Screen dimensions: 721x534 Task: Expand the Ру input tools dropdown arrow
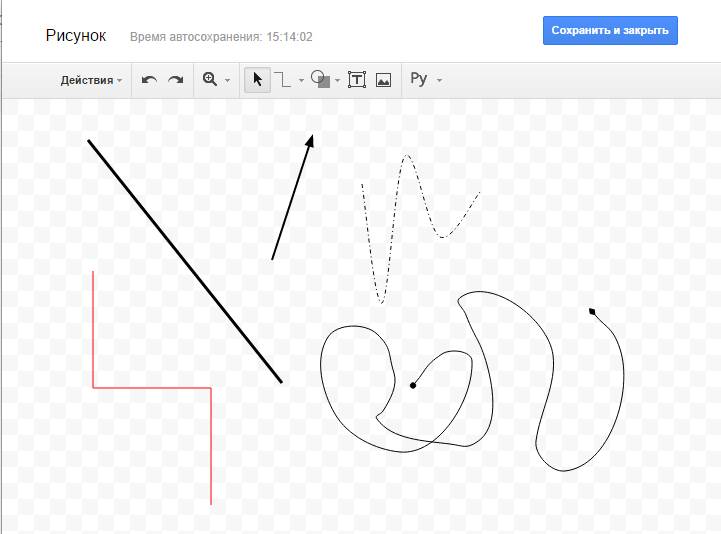click(440, 80)
